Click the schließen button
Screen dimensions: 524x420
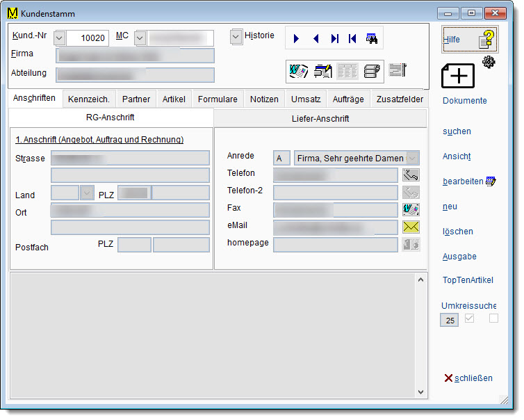tap(468, 378)
